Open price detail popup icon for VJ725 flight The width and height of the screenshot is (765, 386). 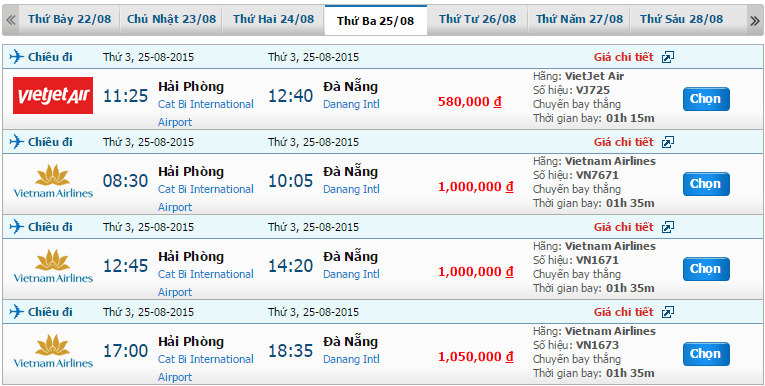point(667,58)
